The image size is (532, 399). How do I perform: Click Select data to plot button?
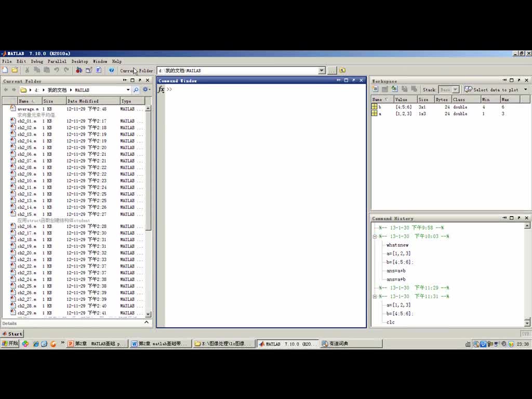(x=492, y=89)
